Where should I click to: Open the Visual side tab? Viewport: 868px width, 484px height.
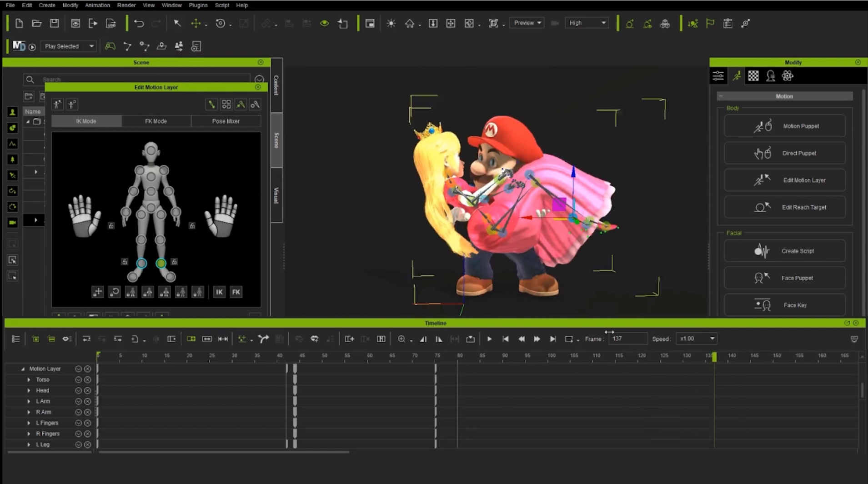(276, 195)
